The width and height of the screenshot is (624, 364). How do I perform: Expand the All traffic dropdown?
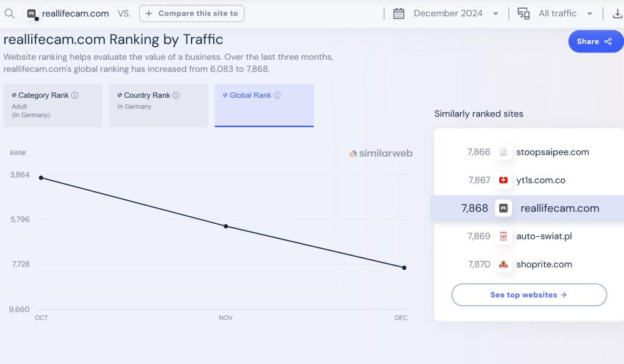tap(557, 13)
